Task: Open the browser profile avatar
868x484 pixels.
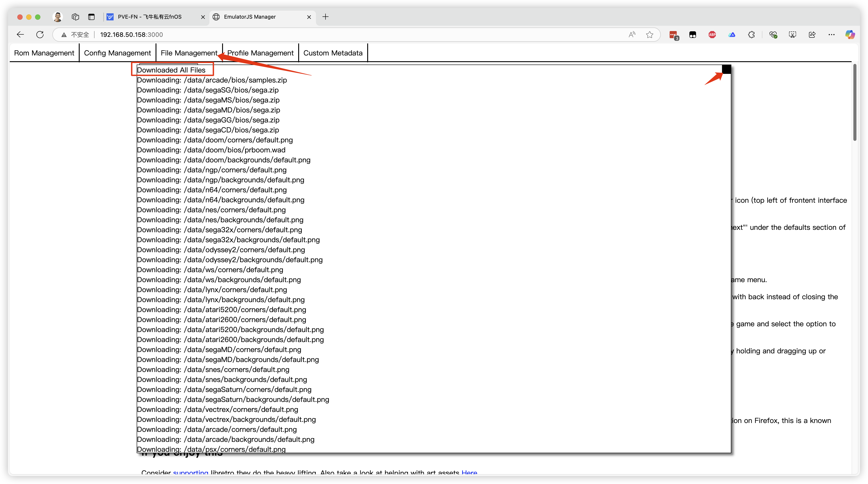Action: [x=58, y=17]
